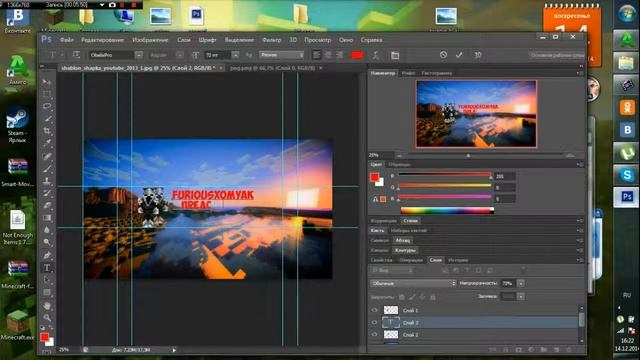Center the text alignment
640x360 pixels.
pyautogui.click(x=328, y=55)
